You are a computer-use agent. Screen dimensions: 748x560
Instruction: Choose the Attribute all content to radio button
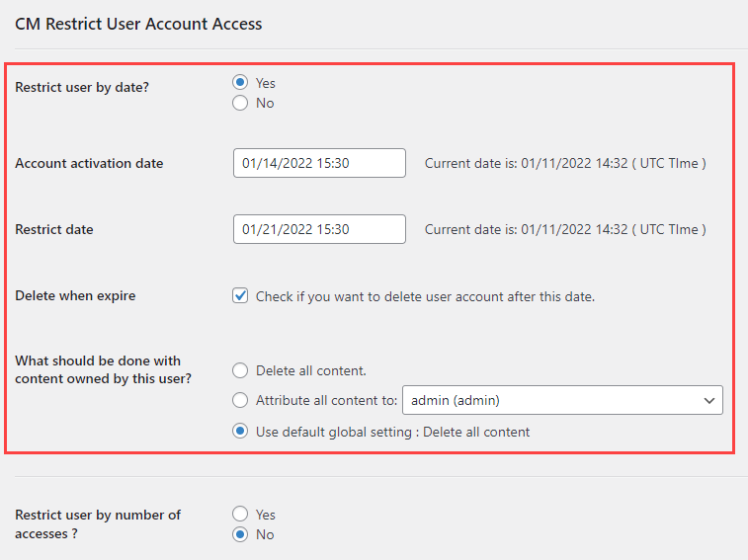pos(240,400)
